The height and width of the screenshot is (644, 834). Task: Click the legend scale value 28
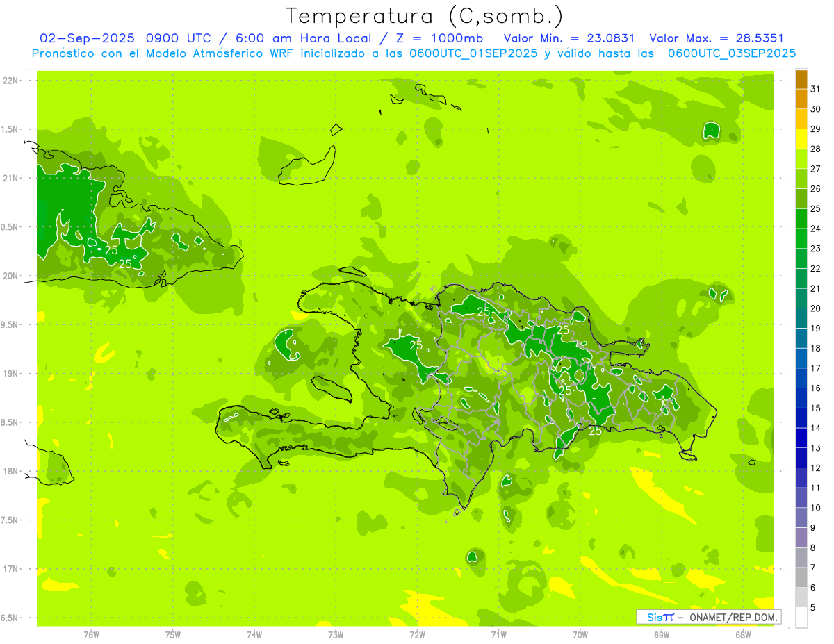[816, 149]
